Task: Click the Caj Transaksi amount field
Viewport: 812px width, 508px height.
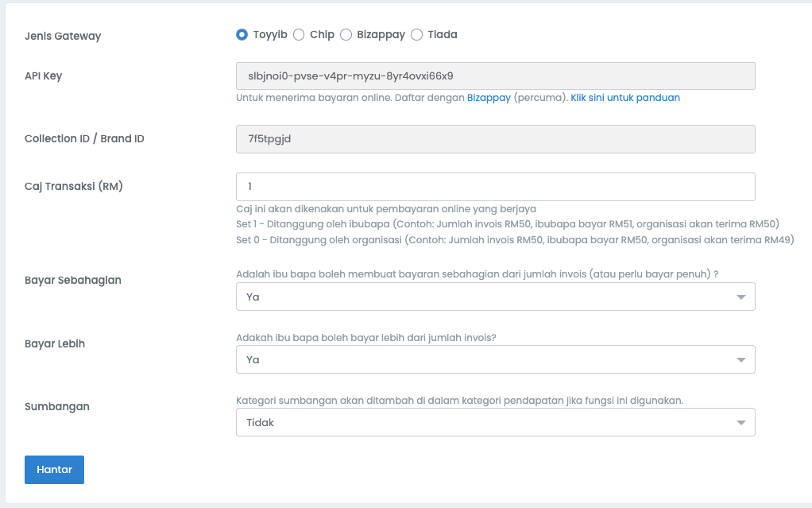Action: 495,187
